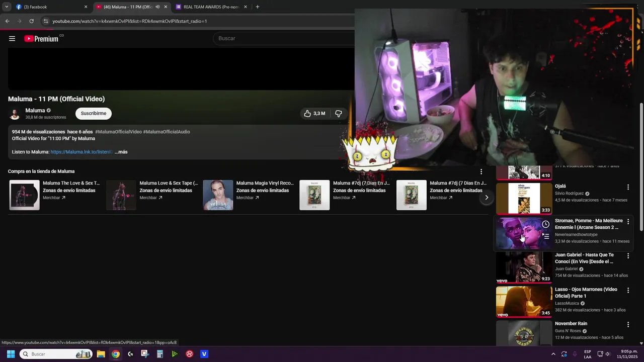Expand video description with ...más

pyautogui.click(x=121, y=152)
